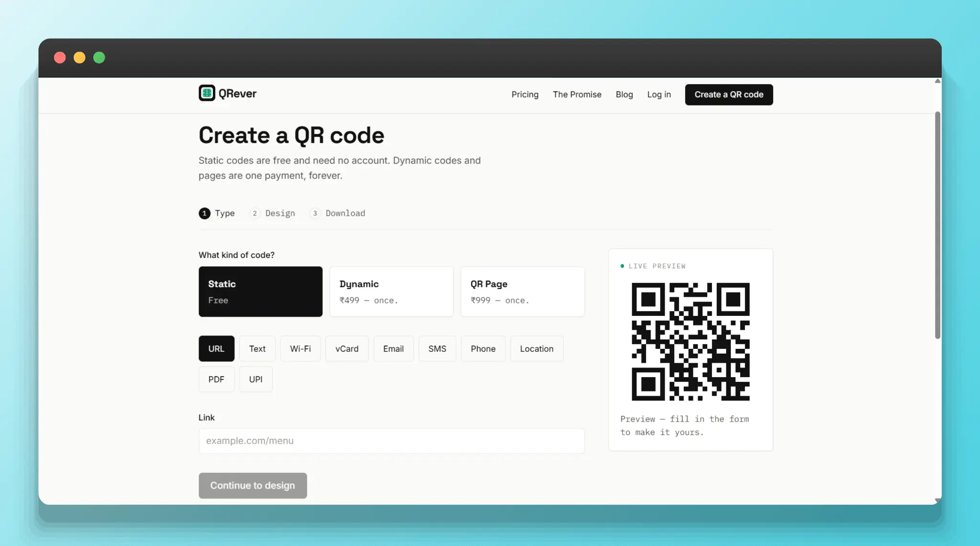The height and width of the screenshot is (546, 980).
Task: Click the QRever logo icon
Action: pyautogui.click(x=207, y=93)
